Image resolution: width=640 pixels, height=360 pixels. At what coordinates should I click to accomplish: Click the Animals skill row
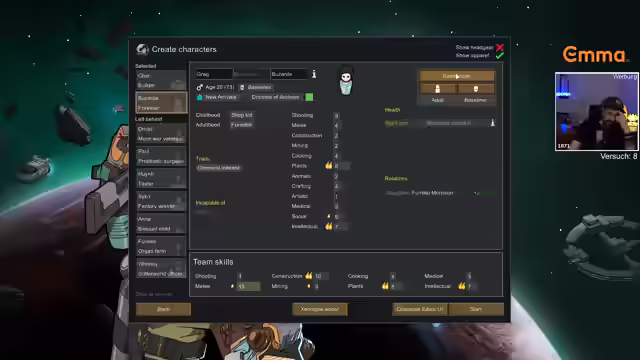320,176
